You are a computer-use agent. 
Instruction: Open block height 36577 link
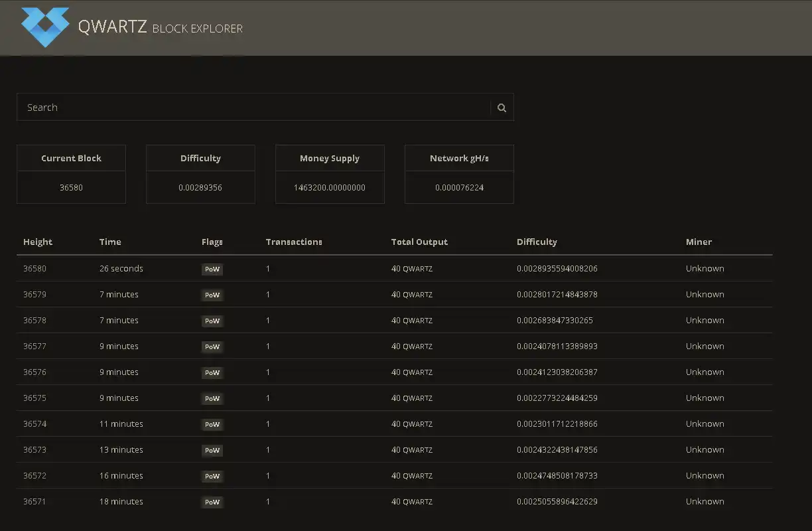(34, 346)
